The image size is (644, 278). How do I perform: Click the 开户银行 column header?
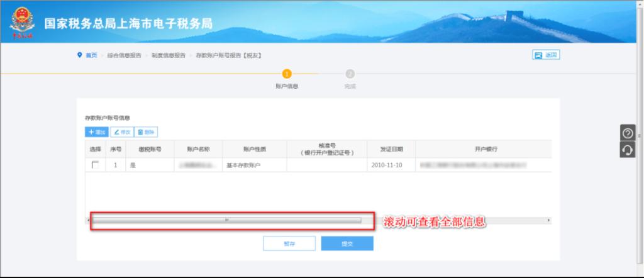click(x=486, y=149)
